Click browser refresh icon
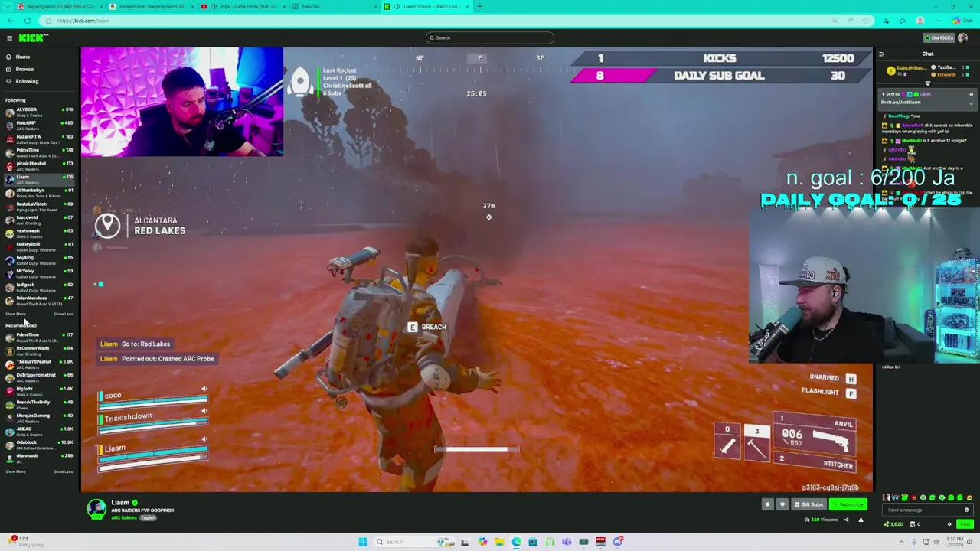Viewport: 980px width, 551px height. (x=28, y=21)
